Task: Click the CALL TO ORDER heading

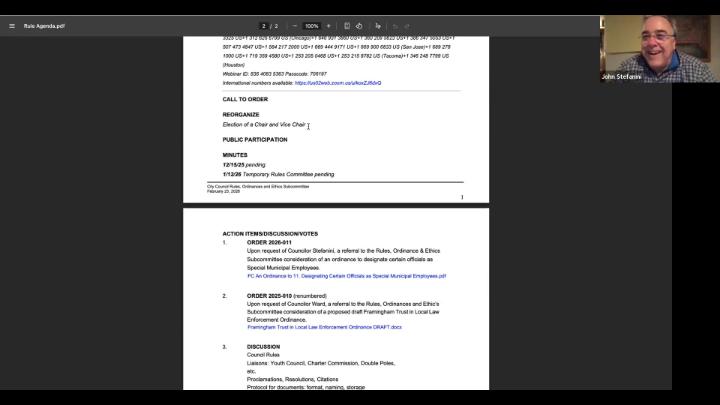Action: pos(245,99)
